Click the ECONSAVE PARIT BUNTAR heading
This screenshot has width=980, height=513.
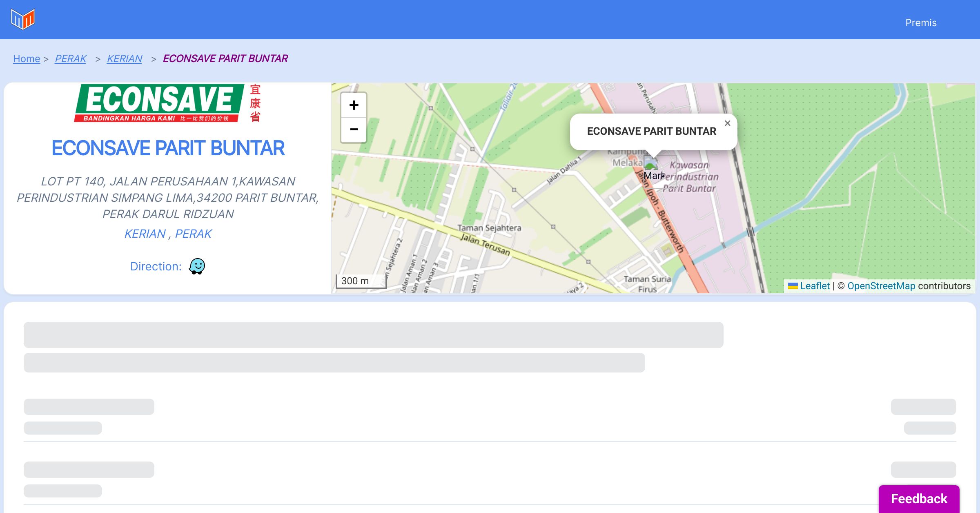168,148
